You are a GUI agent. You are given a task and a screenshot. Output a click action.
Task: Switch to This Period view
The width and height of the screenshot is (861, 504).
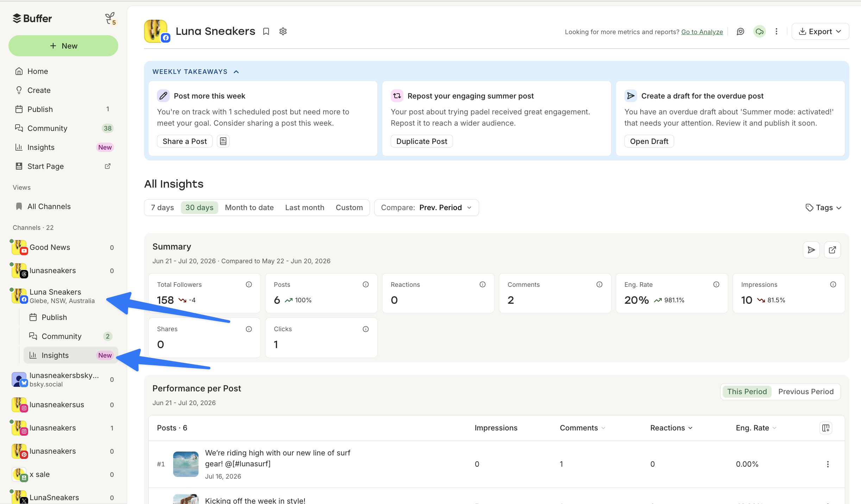coord(747,392)
